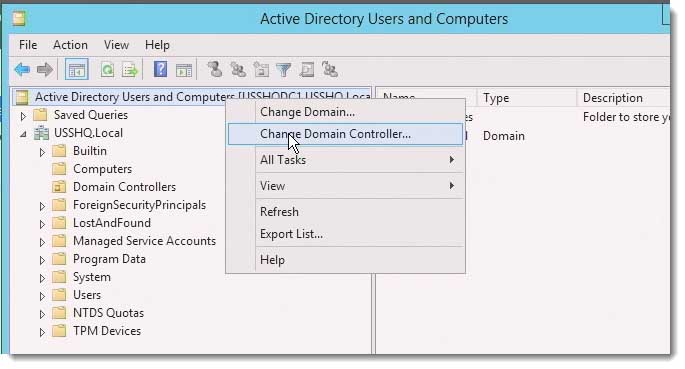The height and width of the screenshot is (369, 685).
Task: Open the blue Help question mark icon
Action: tap(160, 69)
